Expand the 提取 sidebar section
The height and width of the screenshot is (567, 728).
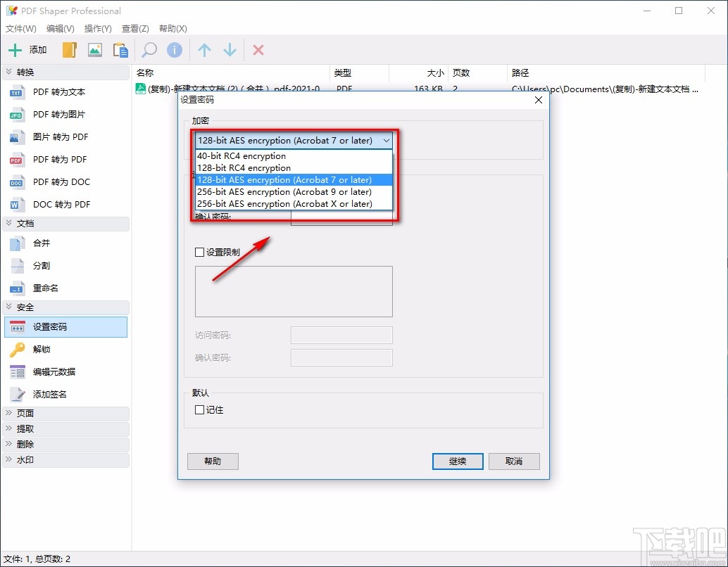(x=65, y=428)
